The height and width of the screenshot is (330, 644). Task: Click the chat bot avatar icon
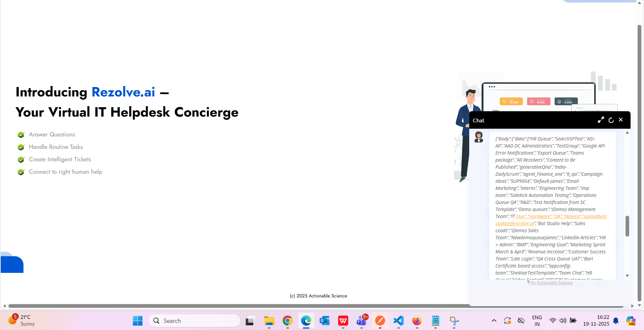[479, 137]
